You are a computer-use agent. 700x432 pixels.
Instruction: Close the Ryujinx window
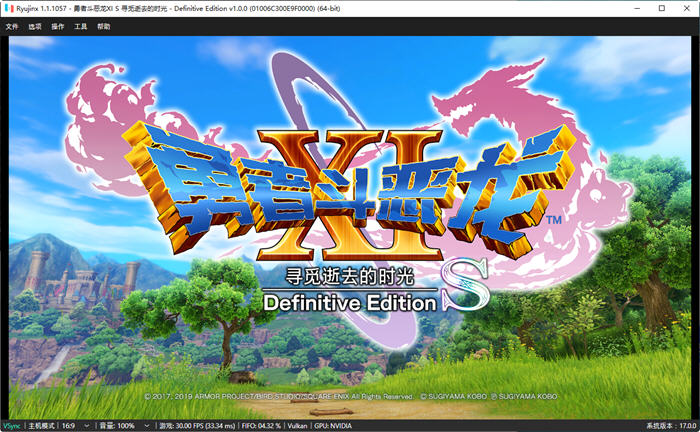[x=687, y=8]
